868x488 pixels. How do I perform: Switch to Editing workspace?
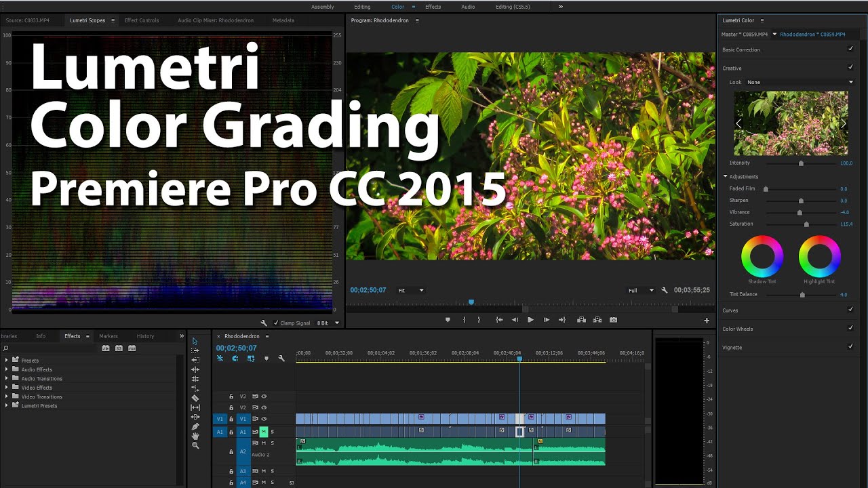[x=362, y=7]
